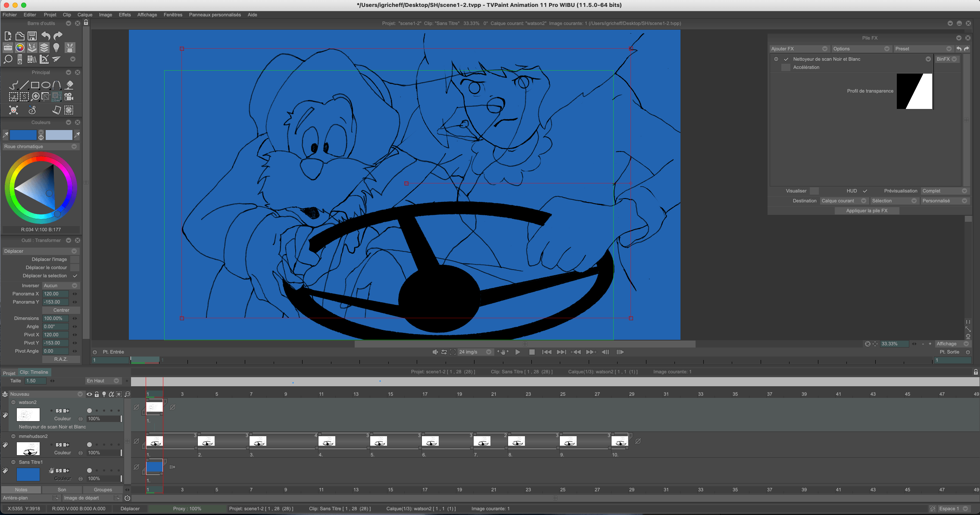Open the Fichier menu
The height and width of the screenshot is (515, 980).
(10, 15)
